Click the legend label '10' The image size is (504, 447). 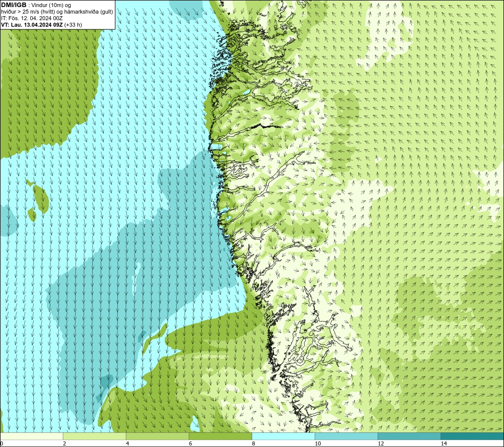(x=318, y=443)
